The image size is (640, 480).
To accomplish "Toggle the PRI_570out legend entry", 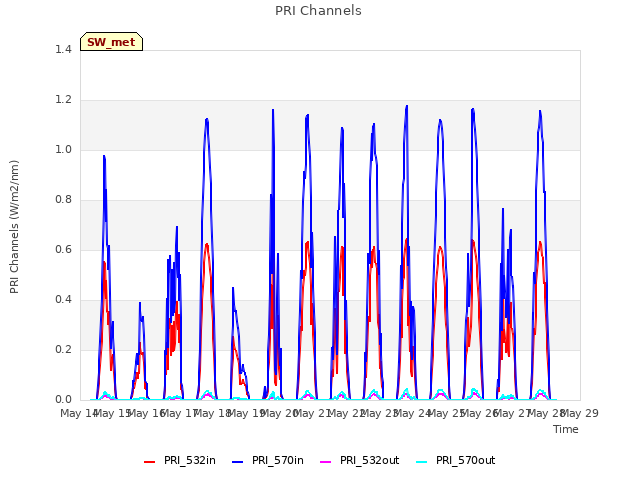I will pos(456,461).
